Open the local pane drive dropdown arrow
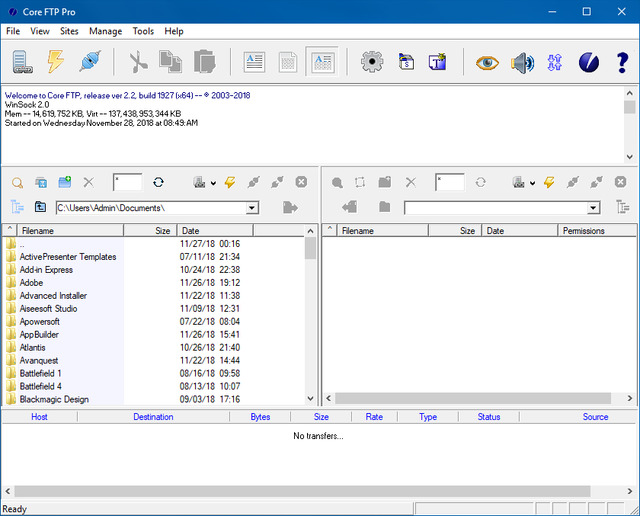640x516 pixels. 212,183
